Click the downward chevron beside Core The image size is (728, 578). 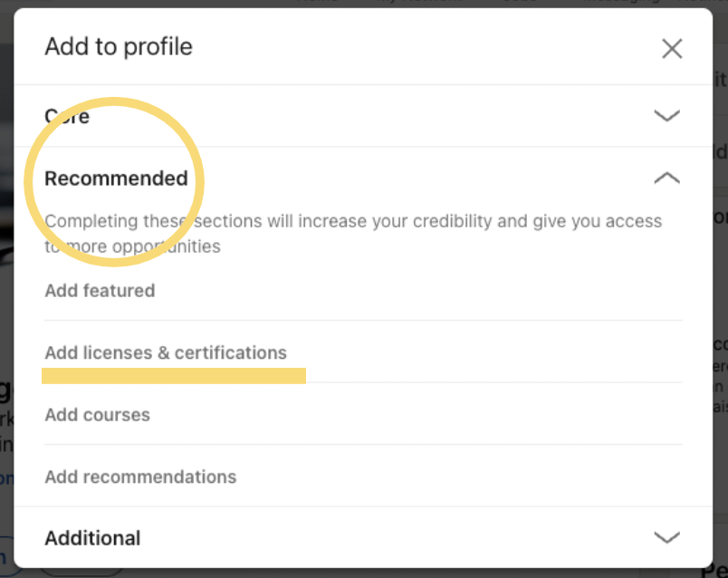click(667, 116)
